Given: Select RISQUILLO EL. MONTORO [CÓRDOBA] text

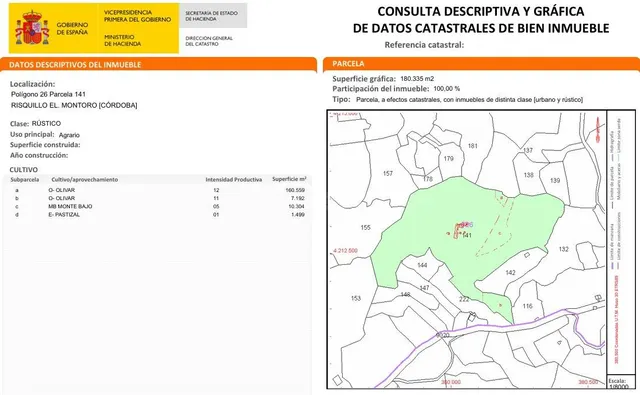Looking at the screenshot, I should (74, 105).
